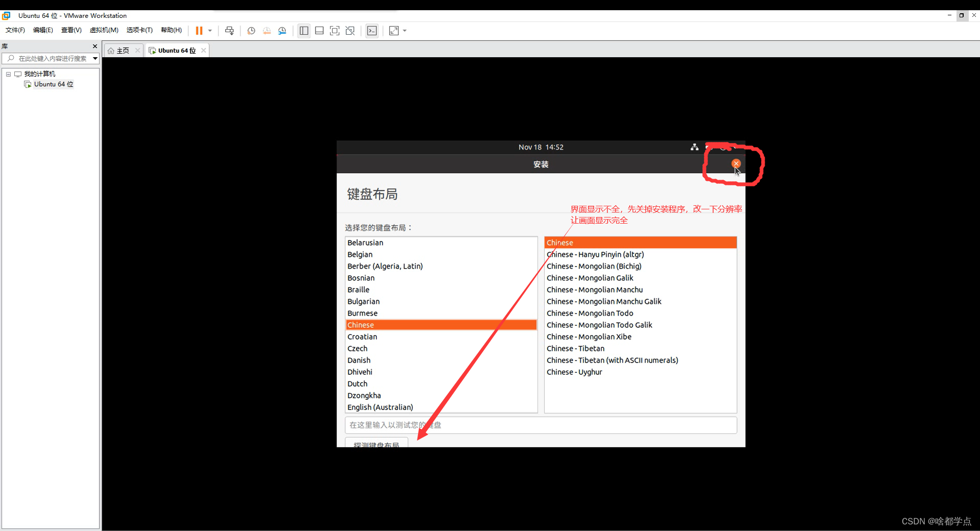
Task: Toggle the library sidebar view icon
Action: [304, 31]
